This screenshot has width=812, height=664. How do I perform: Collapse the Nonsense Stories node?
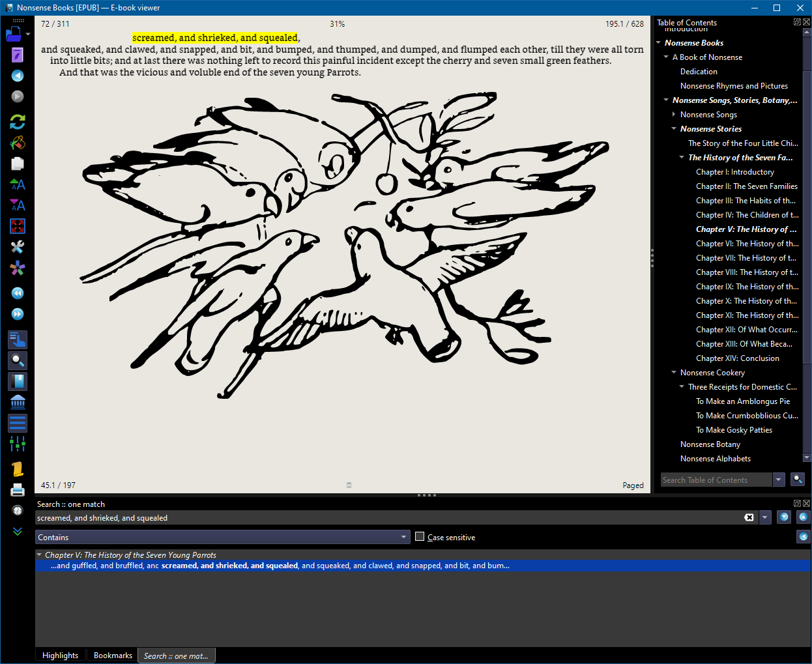(674, 129)
